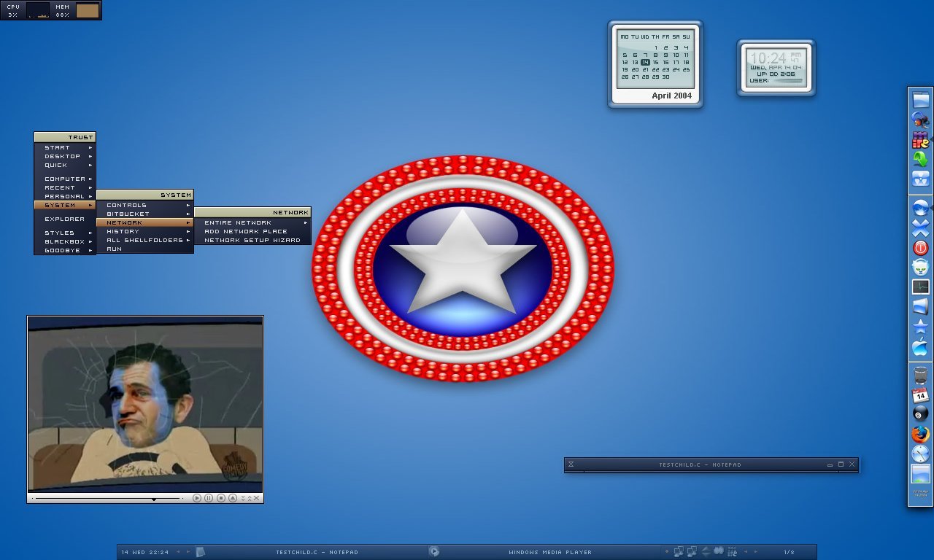This screenshot has width=934, height=560.
Task: Open the Apple logo icon in the dock
Action: click(920, 347)
